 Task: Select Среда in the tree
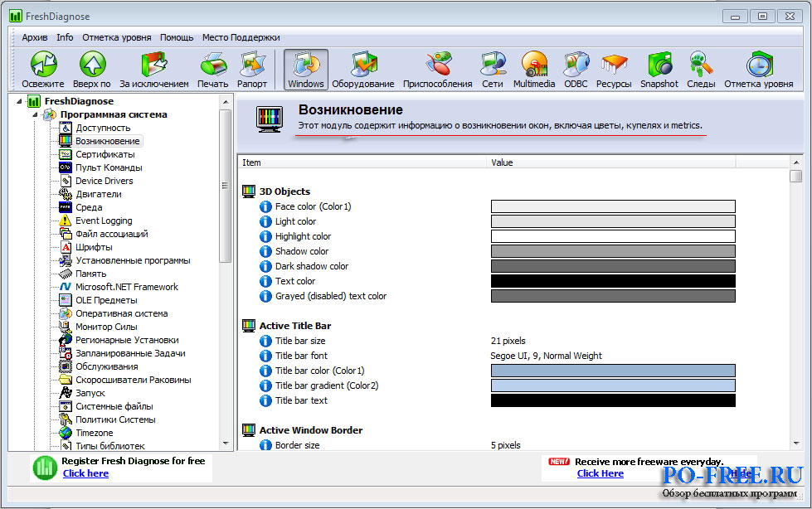pos(89,207)
